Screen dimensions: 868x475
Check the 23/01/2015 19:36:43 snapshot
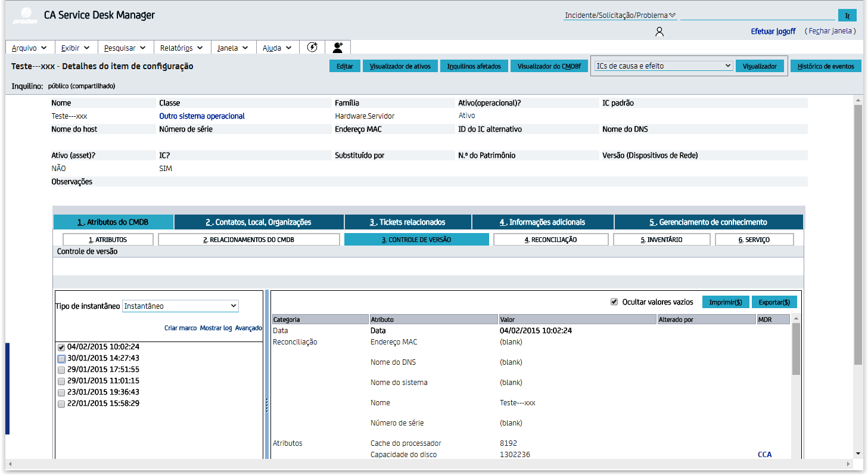click(61, 393)
